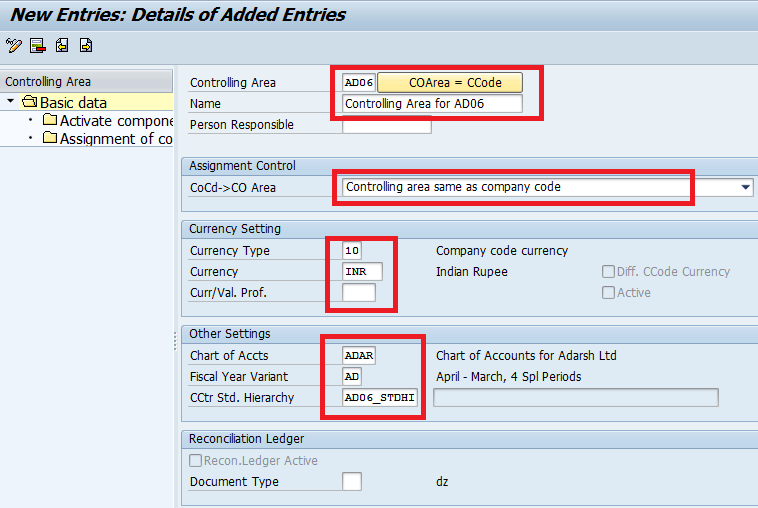Screen dimensions: 758x508
Task: Open the Activate components folder
Action: pyautogui.click(x=107, y=120)
